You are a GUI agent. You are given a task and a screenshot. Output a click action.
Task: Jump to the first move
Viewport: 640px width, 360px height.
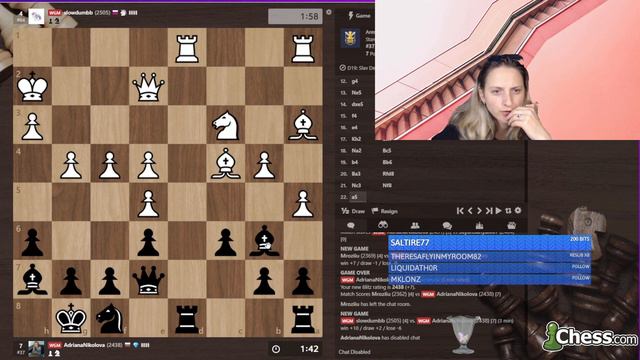tap(460, 211)
